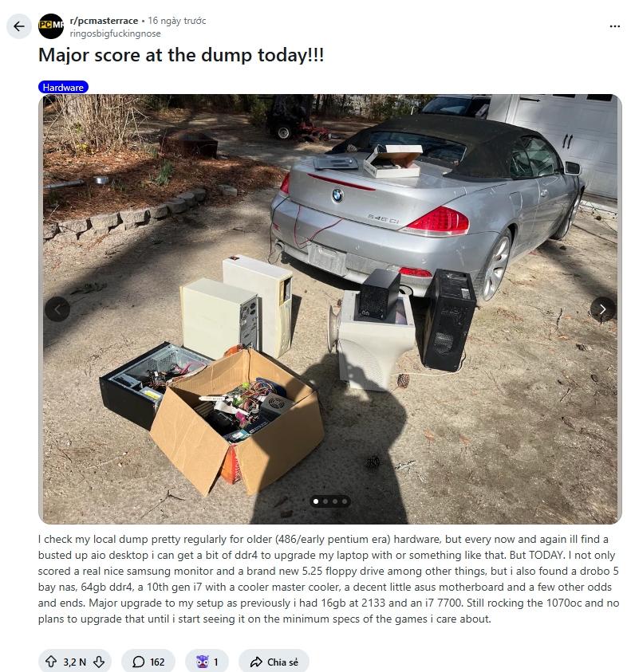Click the 3,2 N vote count
Screen dimensions: 627x672
tap(75, 662)
